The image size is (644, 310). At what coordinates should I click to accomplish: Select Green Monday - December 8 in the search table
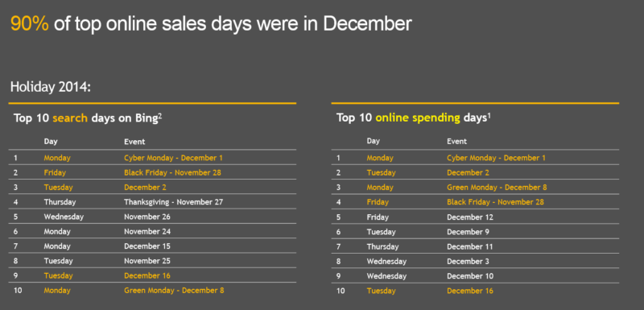click(174, 291)
